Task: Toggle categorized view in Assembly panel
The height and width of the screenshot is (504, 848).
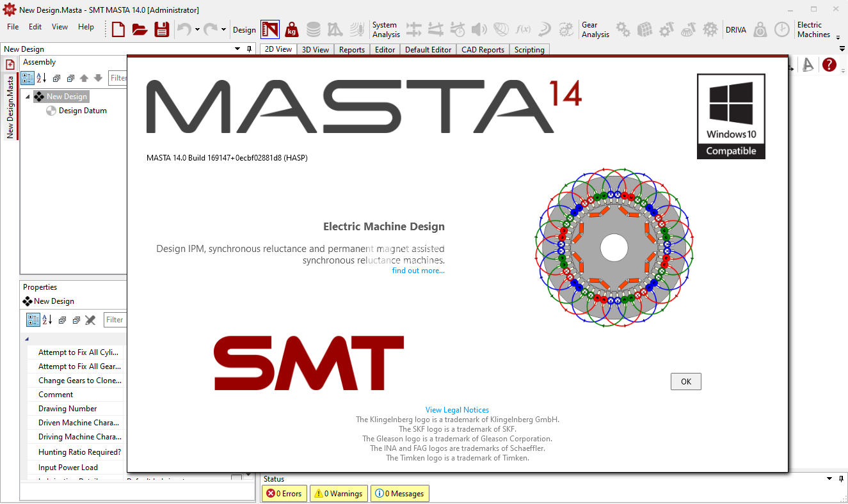Action: [28, 78]
